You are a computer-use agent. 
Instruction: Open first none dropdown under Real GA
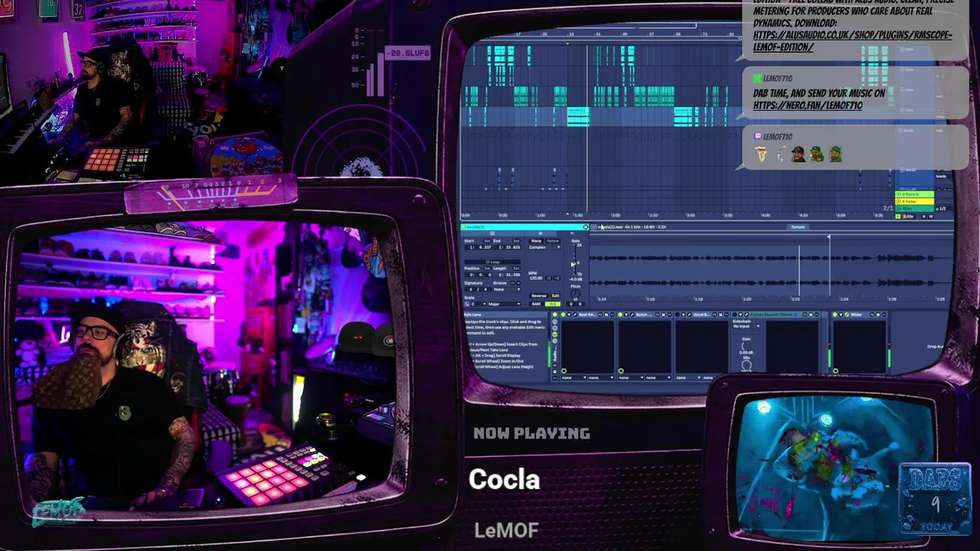tap(573, 377)
